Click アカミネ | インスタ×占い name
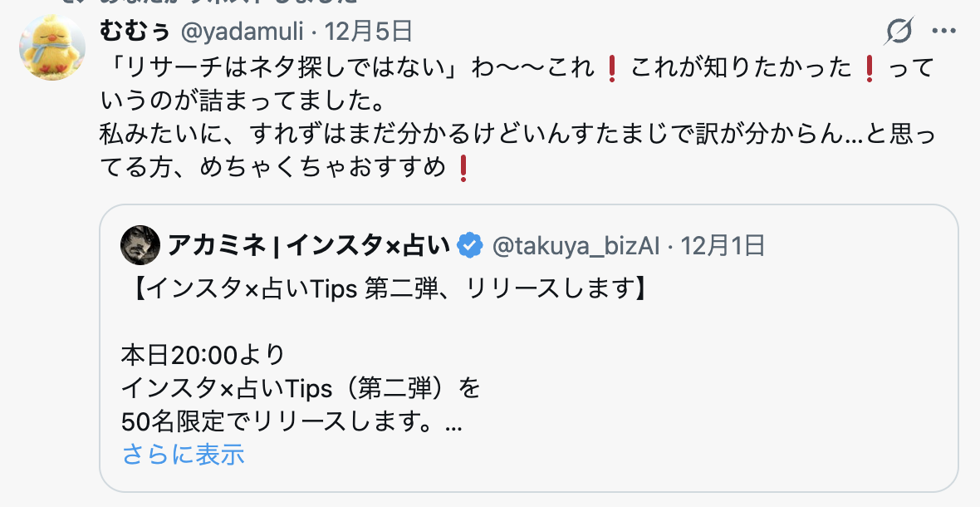Image resolution: width=980 pixels, height=507 pixels. [x=309, y=246]
